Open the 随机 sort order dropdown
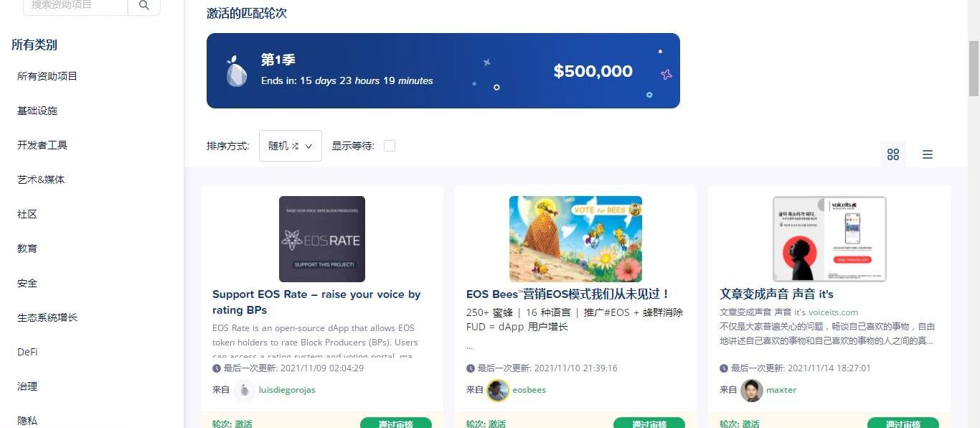 pyautogui.click(x=291, y=146)
